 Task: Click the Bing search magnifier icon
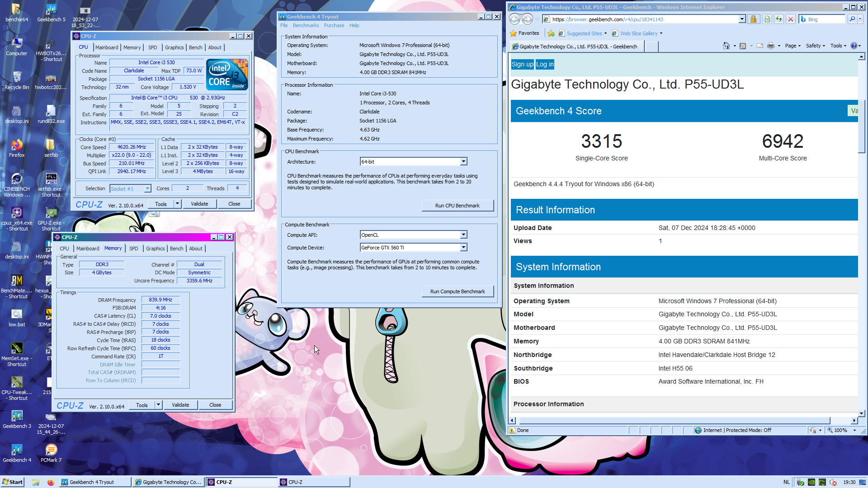click(x=852, y=19)
